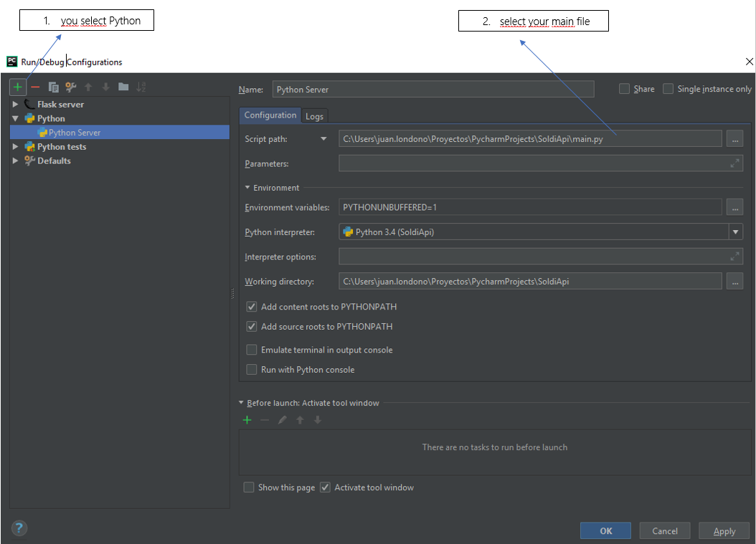Check the Show this page option
756x544 pixels.
tap(249, 487)
